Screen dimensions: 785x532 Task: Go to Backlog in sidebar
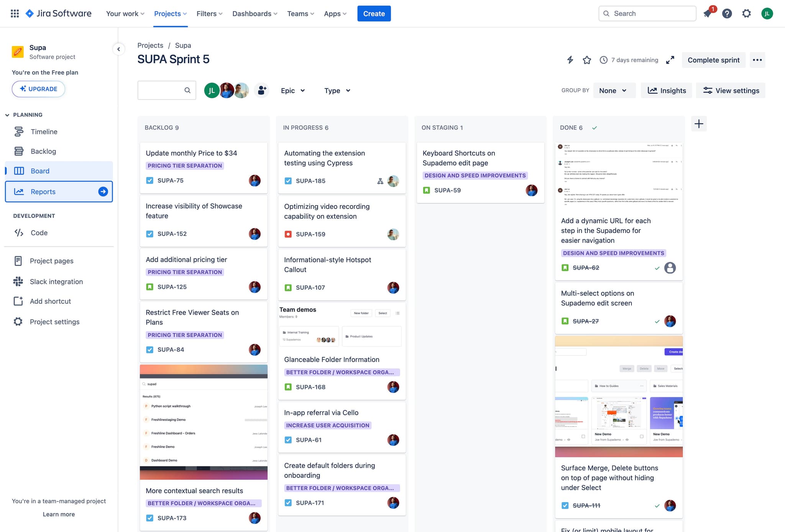43,151
